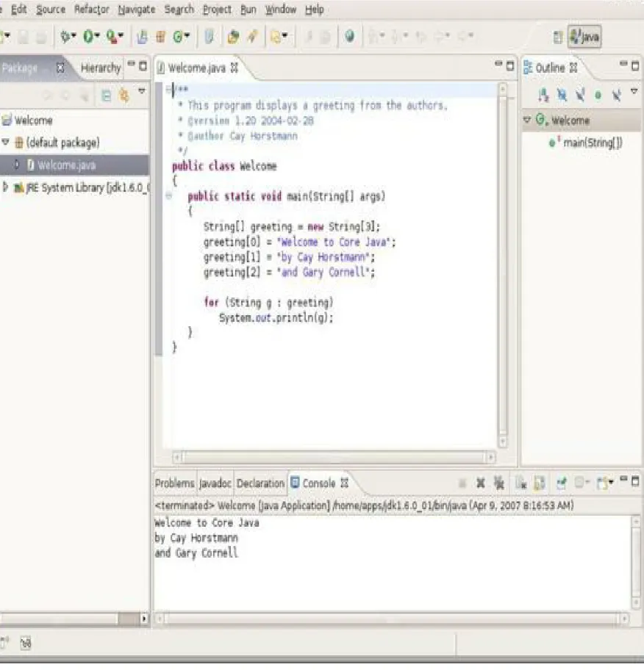Switch to the Problems tab
This screenshot has width=644, height=670.
pyautogui.click(x=174, y=483)
